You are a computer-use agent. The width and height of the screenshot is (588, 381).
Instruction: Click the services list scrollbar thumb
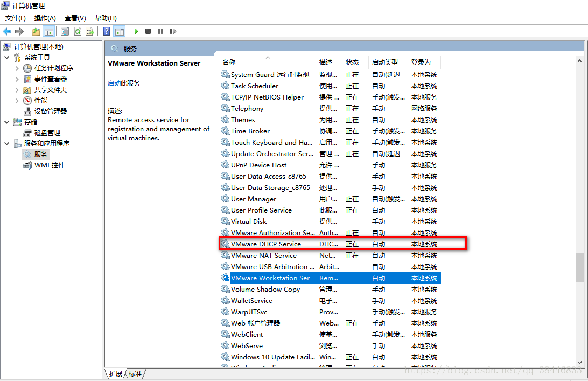pos(579,267)
